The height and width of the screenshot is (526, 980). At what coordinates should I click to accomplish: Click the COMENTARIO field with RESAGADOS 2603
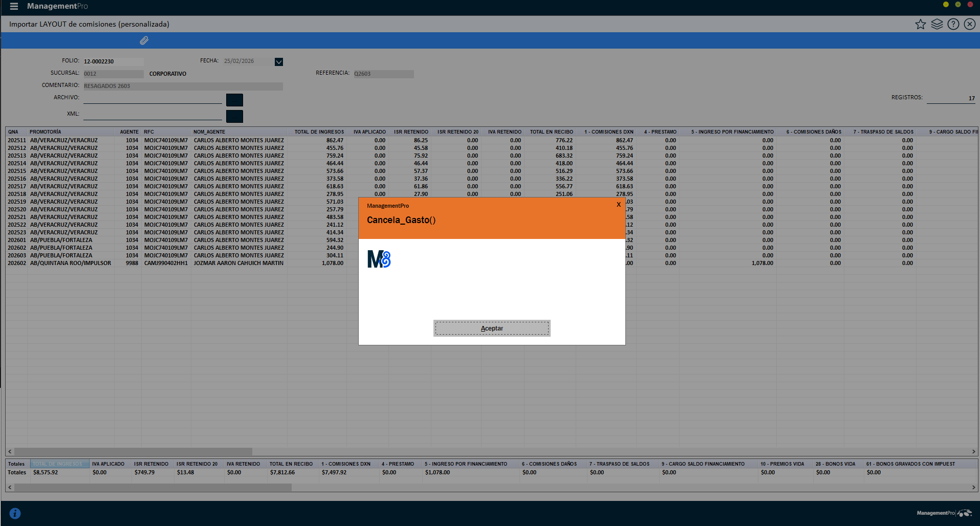[x=183, y=86]
